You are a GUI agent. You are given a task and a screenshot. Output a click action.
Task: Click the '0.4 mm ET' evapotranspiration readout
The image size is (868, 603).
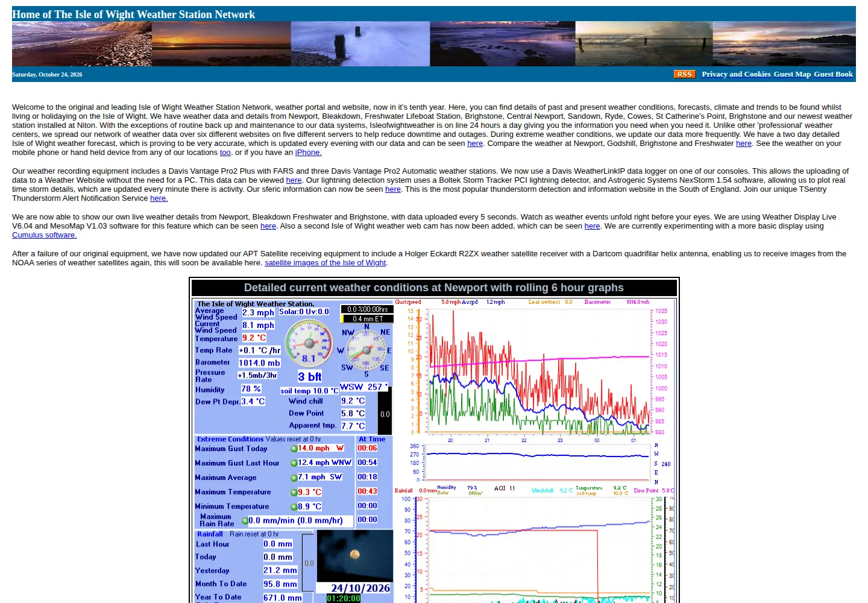pos(368,319)
